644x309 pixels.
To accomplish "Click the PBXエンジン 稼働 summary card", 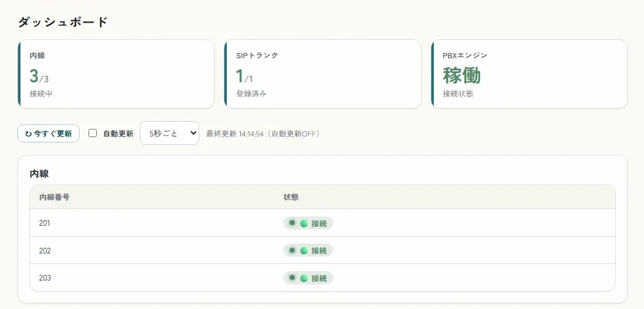I will (529, 74).
